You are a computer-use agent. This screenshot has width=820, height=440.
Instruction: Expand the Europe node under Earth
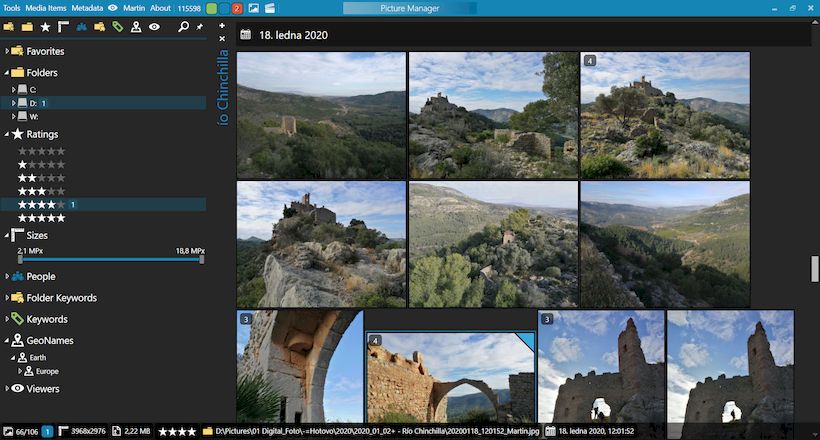pos(20,371)
